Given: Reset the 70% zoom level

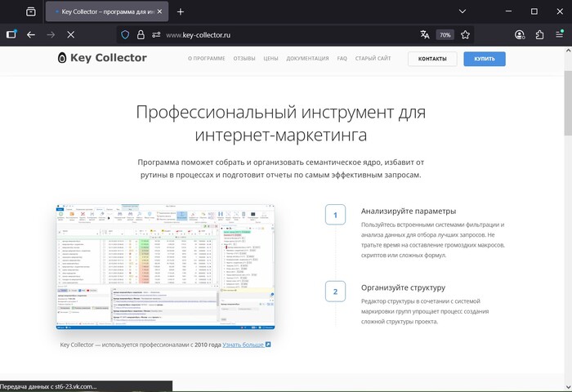Looking at the screenshot, I should click(x=445, y=35).
